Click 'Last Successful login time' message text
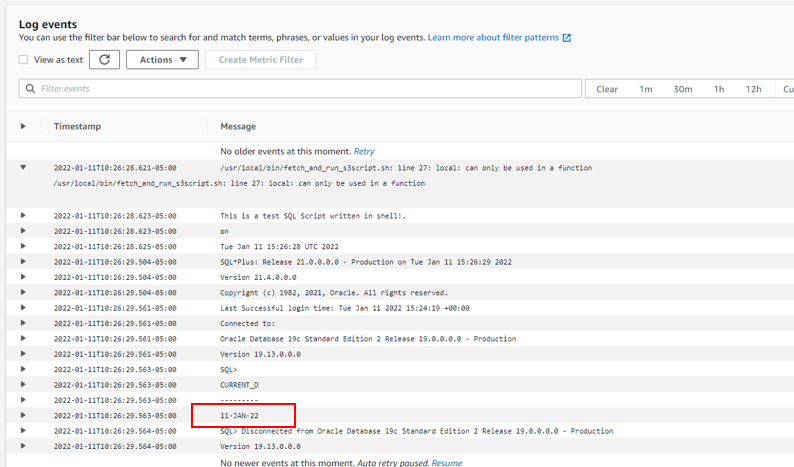The image size is (794, 467). tap(345, 308)
